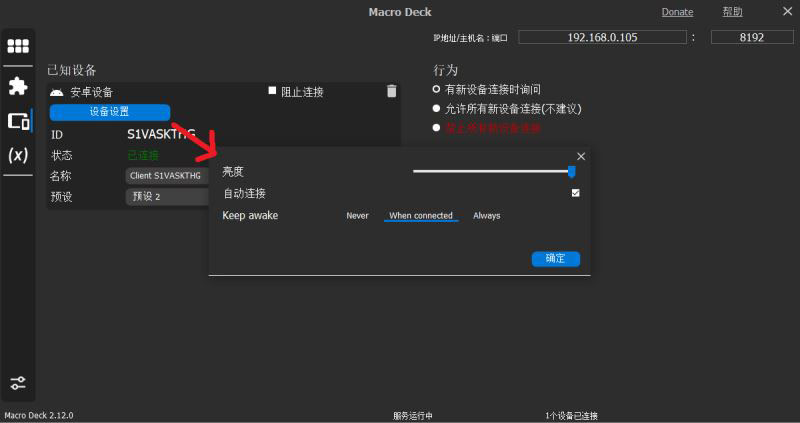Toggle the 阻止连接 checkbox
Image resolution: width=800 pixels, height=423 pixels.
[272, 91]
